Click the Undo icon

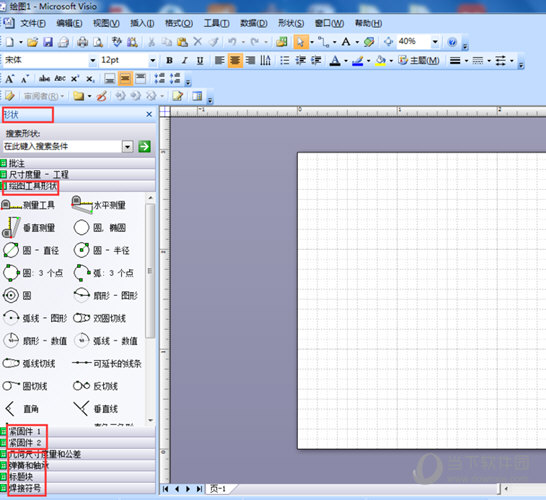tap(232, 42)
